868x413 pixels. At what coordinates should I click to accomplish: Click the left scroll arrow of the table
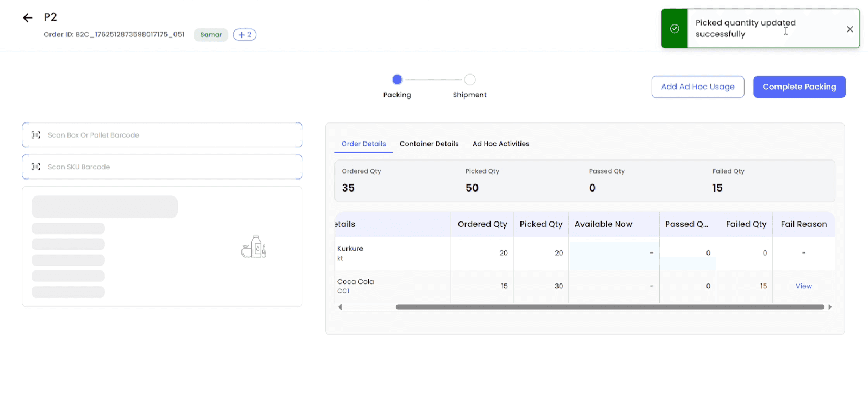340,307
